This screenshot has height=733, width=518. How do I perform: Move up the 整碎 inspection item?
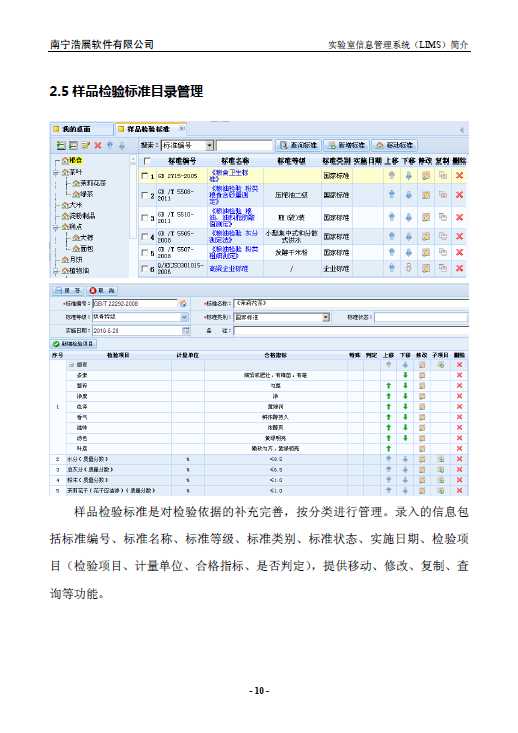[x=388, y=386]
